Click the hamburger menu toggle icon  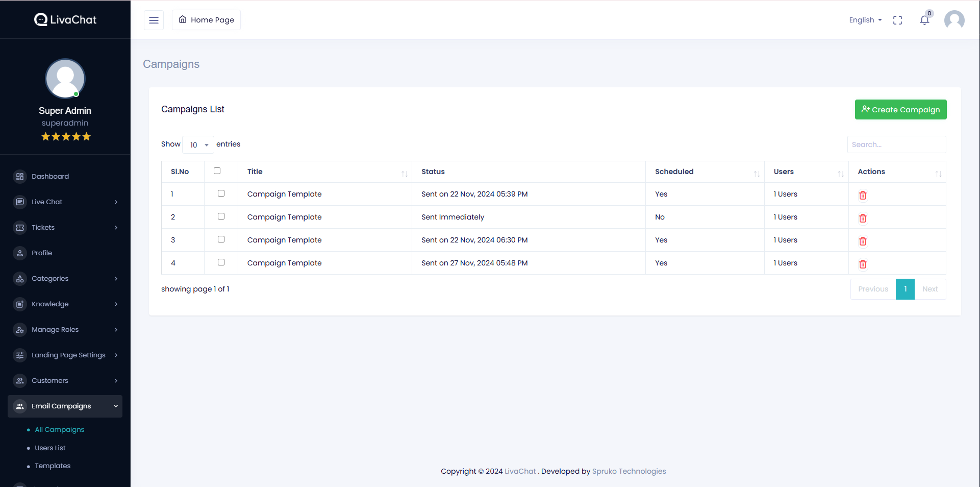[x=154, y=20]
